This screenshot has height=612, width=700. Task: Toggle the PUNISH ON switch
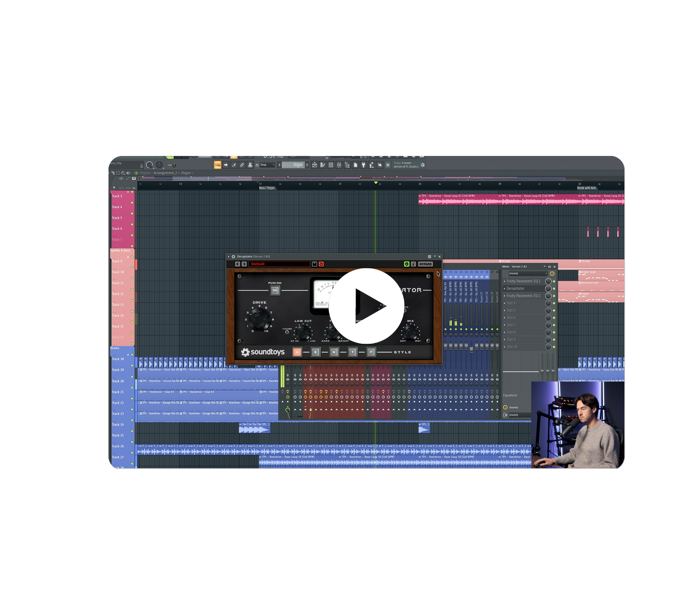(x=275, y=290)
